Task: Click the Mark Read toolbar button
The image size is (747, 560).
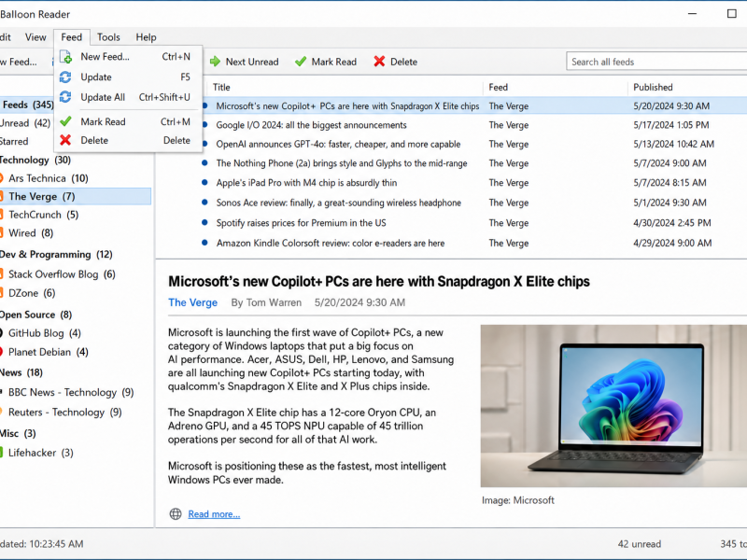Action: (326, 62)
